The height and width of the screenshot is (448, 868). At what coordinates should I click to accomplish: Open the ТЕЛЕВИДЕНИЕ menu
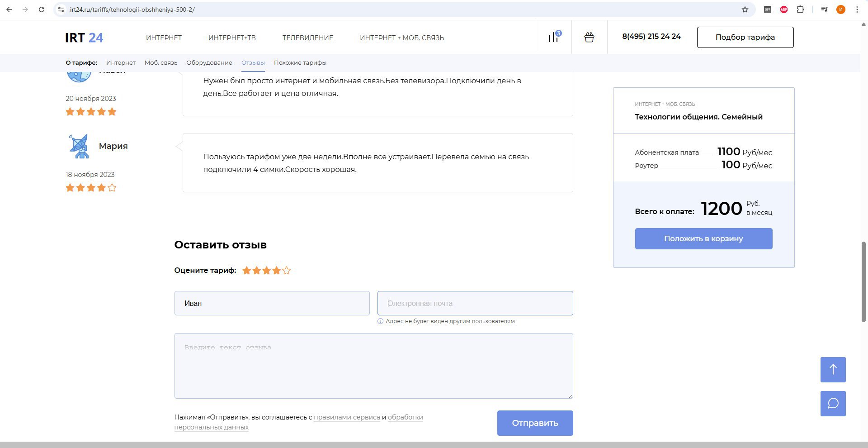coord(308,38)
